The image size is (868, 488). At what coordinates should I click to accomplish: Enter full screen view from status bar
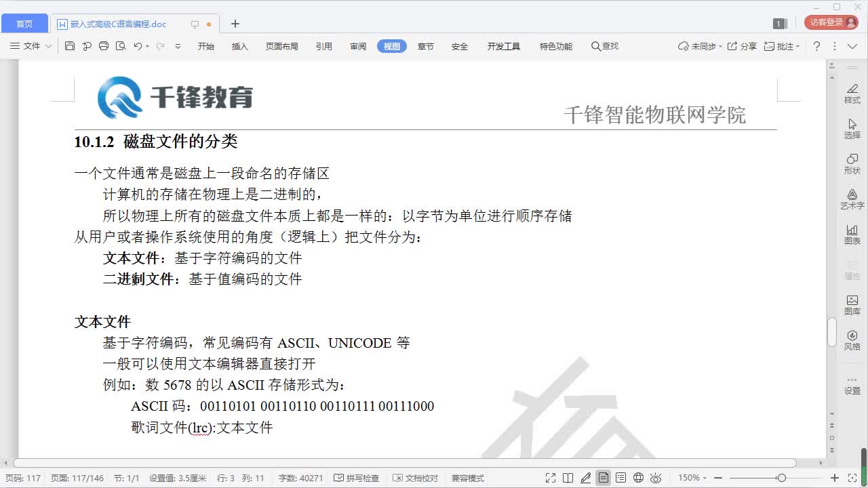pos(551,478)
